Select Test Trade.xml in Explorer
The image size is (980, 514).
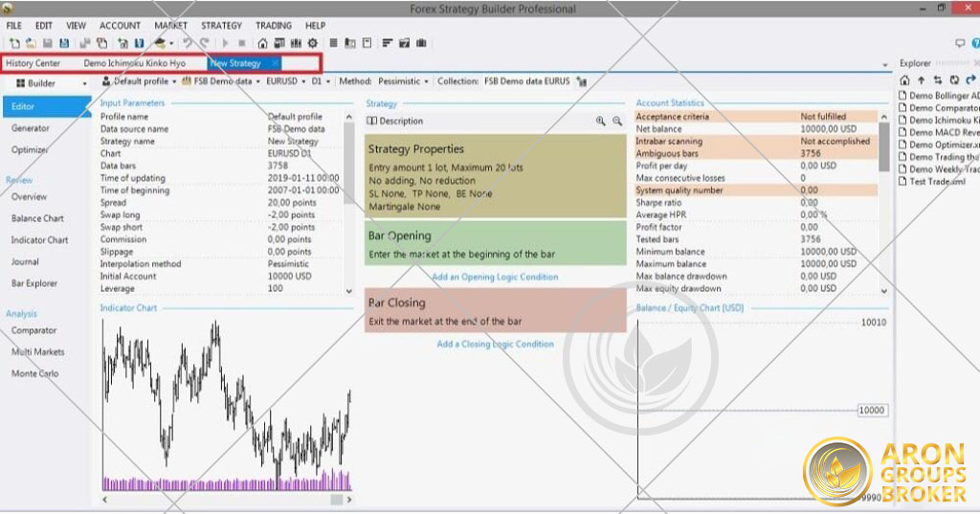click(x=932, y=181)
